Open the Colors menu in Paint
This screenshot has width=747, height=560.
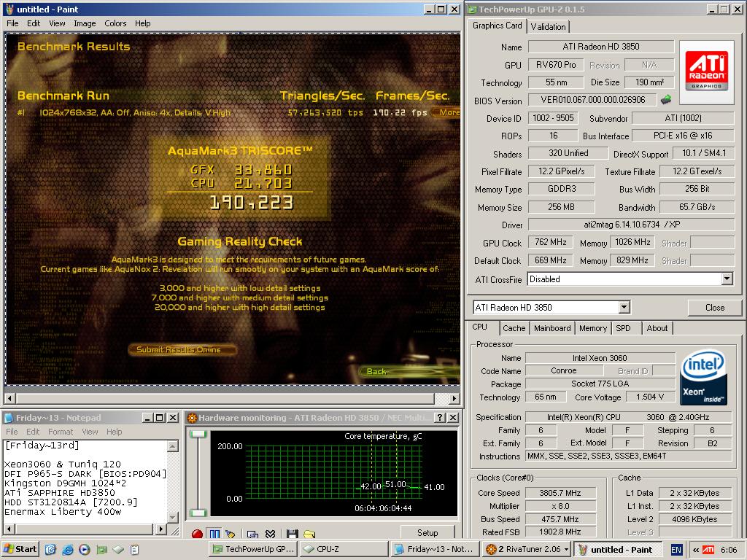115,23
